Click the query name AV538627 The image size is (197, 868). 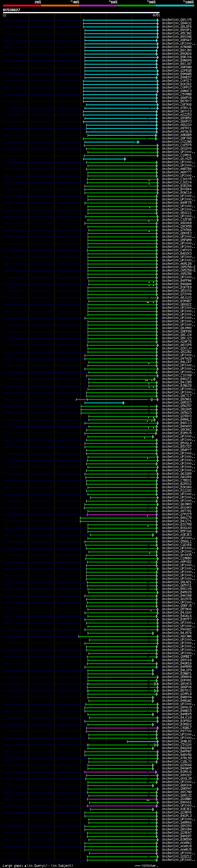[11, 10]
